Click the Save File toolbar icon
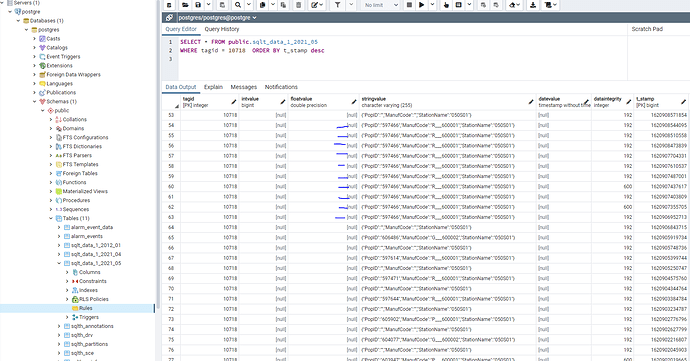The width and height of the screenshot is (690, 361). pyautogui.click(x=198, y=5)
